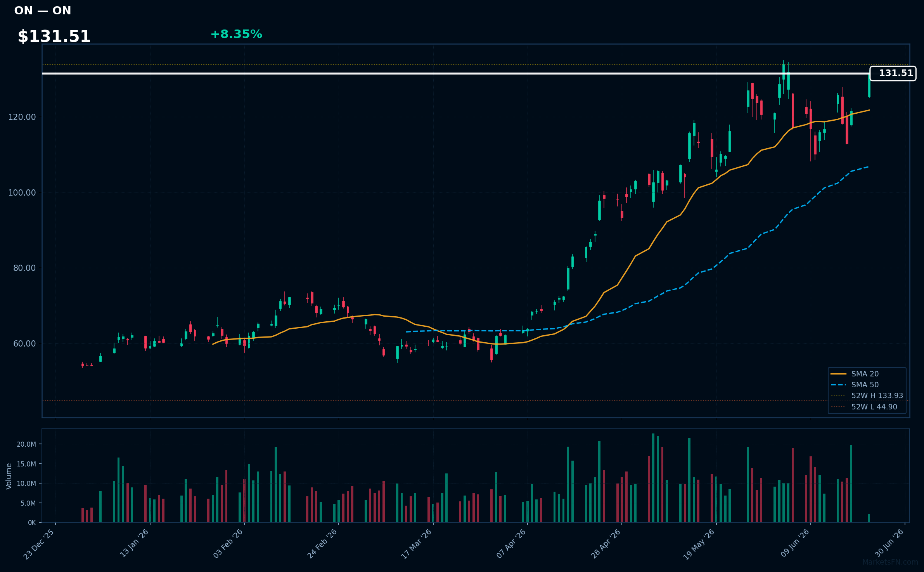Click the Volume axis title
The width and height of the screenshot is (924, 572).
(x=9, y=476)
